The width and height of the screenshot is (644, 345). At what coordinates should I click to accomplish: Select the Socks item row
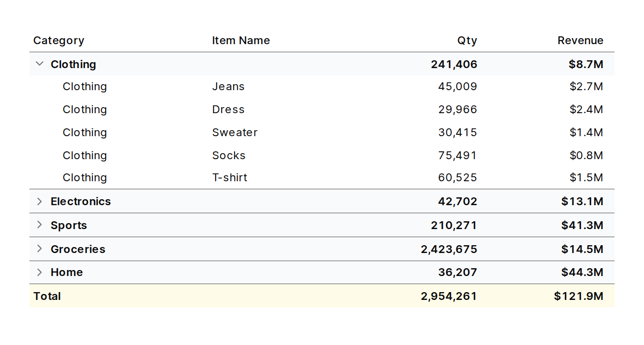[x=229, y=155]
